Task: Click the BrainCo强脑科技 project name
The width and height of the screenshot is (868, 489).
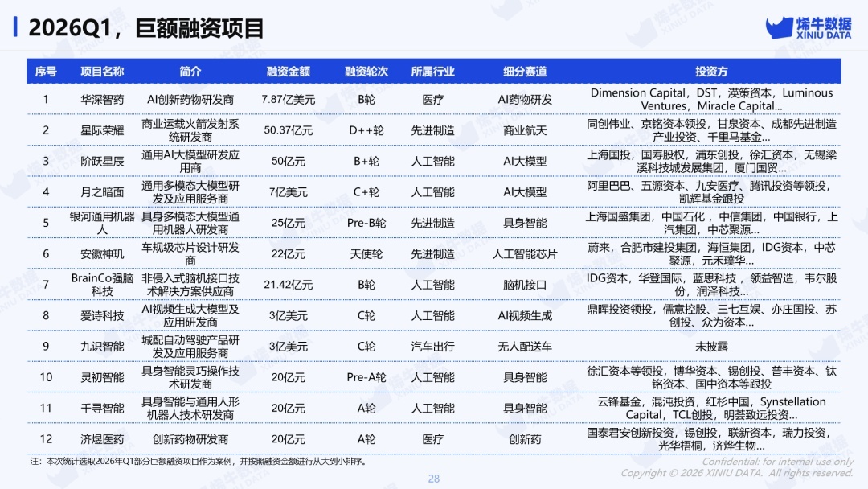Action: coord(102,285)
